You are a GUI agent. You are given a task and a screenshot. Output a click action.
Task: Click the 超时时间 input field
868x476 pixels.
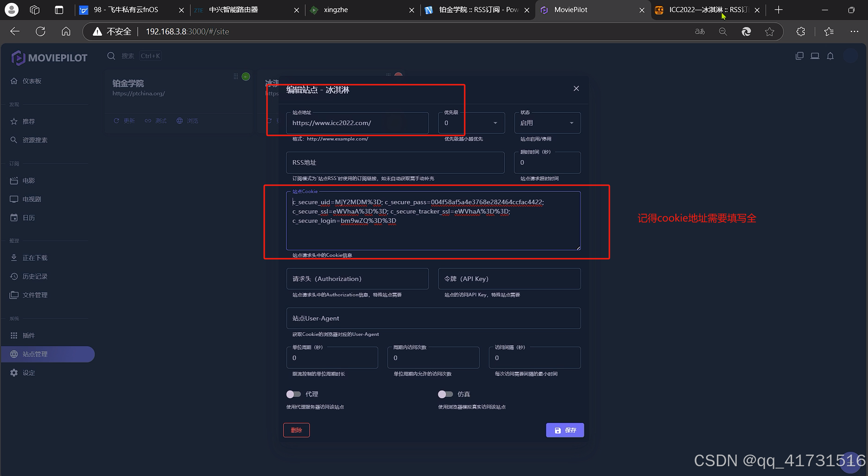[x=548, y=162]
